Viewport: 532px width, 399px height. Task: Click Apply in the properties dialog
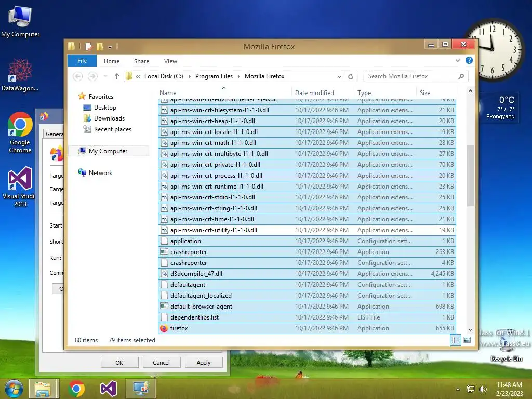[x=204, y=362]
